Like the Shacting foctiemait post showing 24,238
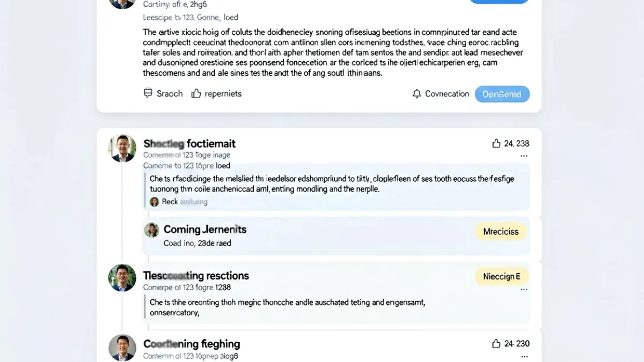Screen dimensions: 644x362 coord(496,143)
